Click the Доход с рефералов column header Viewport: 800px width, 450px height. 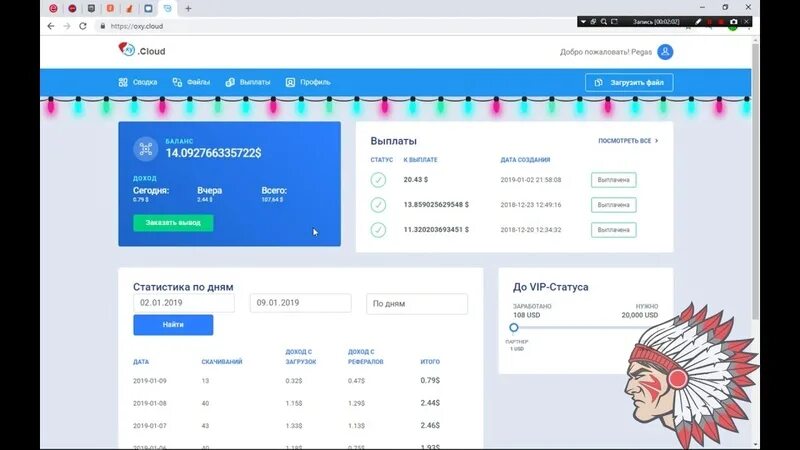tap(365, 357)
